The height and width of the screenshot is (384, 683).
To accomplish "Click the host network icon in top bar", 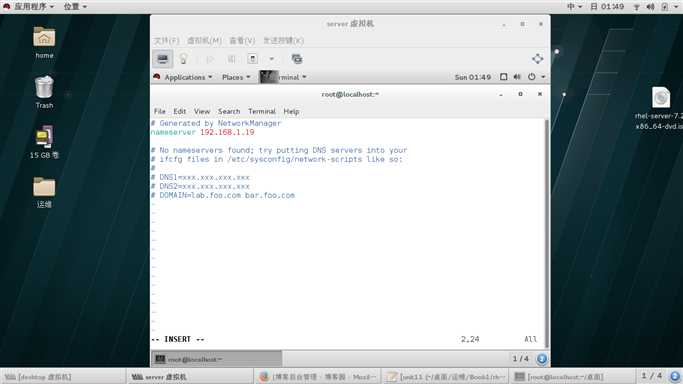I will (x=636, y=7).
